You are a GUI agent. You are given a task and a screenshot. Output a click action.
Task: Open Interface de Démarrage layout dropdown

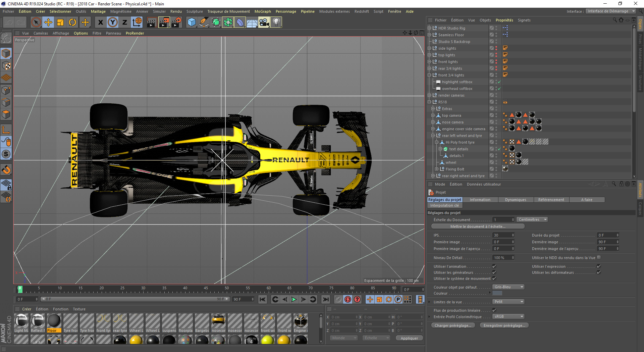pos(610,11)
